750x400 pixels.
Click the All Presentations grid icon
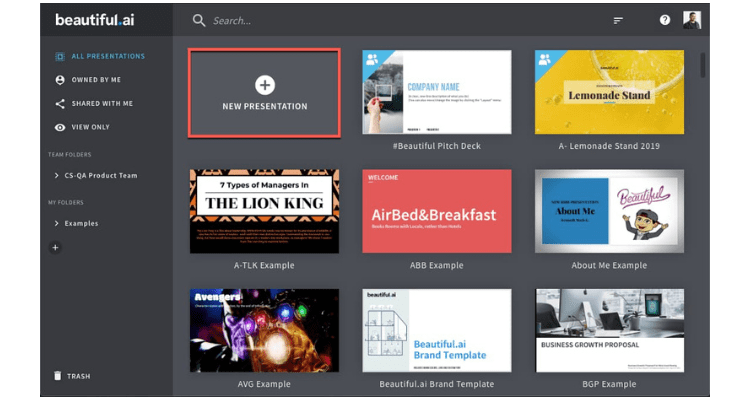click(60, 56)
